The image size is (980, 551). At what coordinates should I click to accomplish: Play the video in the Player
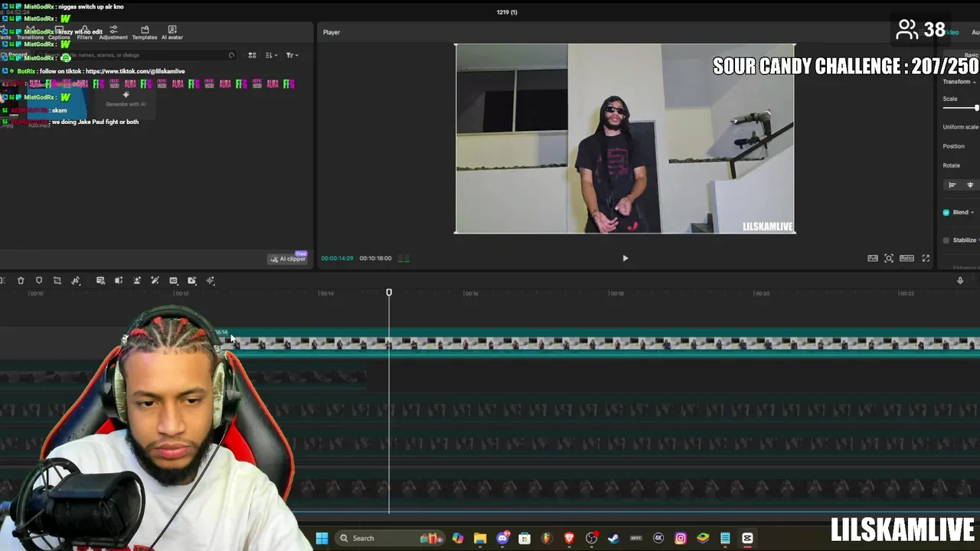(625, 259)
